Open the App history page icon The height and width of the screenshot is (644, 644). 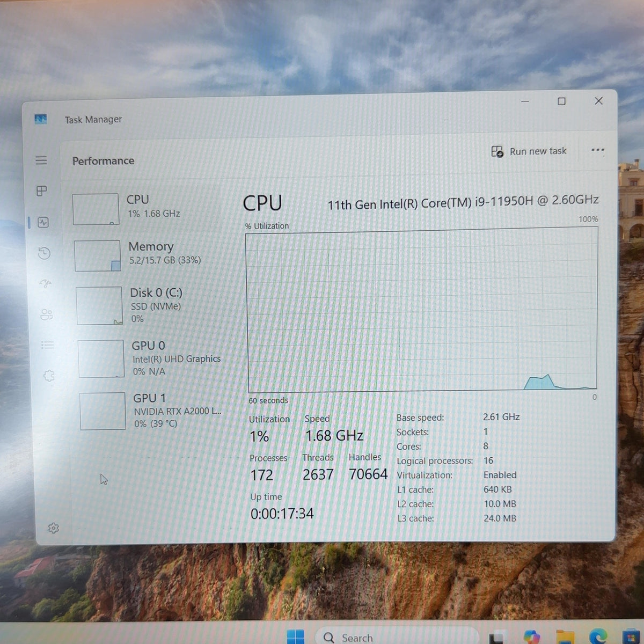pos(45,253)
